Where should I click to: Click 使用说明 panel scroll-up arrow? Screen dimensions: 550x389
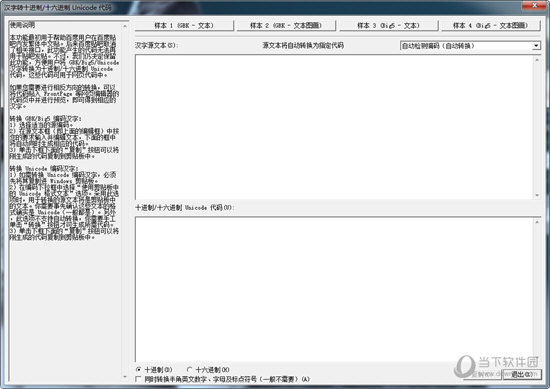[x=125, y=26]
